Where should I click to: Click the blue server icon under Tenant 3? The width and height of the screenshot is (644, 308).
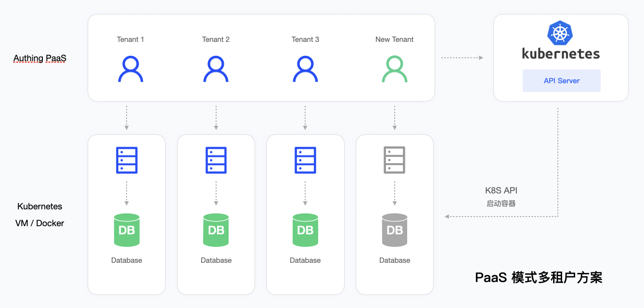point(305,160)
